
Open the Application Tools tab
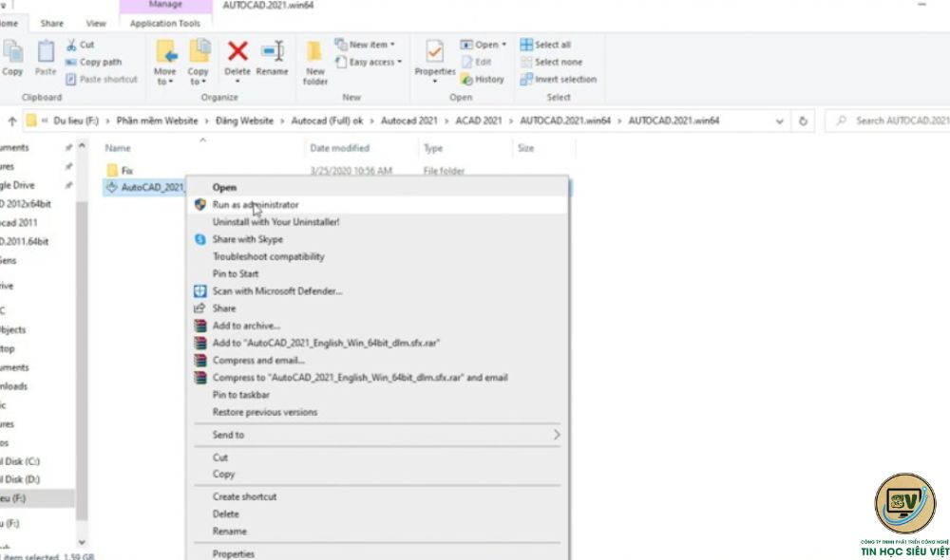click(164, 24)
